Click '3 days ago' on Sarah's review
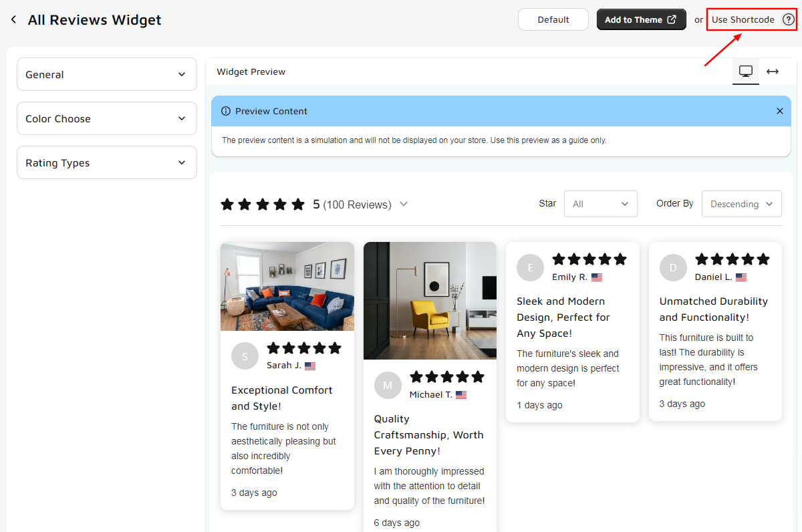Screen dimensions: 802x532 [254, 493]
